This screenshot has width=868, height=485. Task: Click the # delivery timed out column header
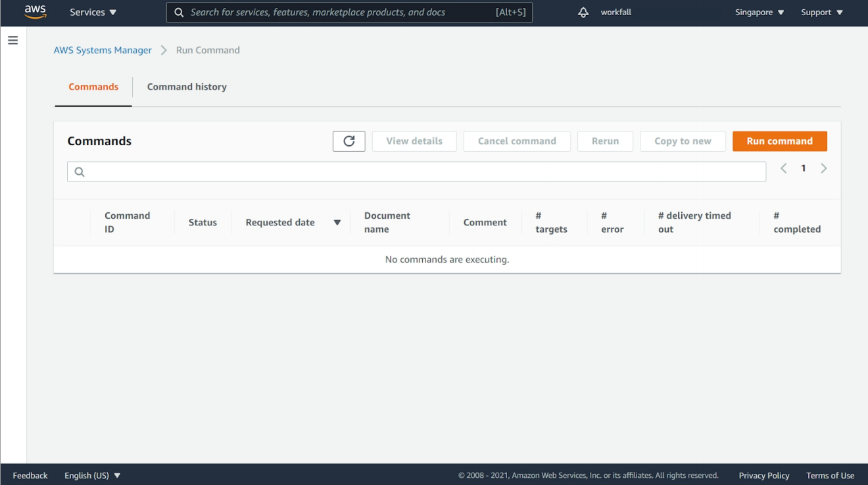(694, 223)
